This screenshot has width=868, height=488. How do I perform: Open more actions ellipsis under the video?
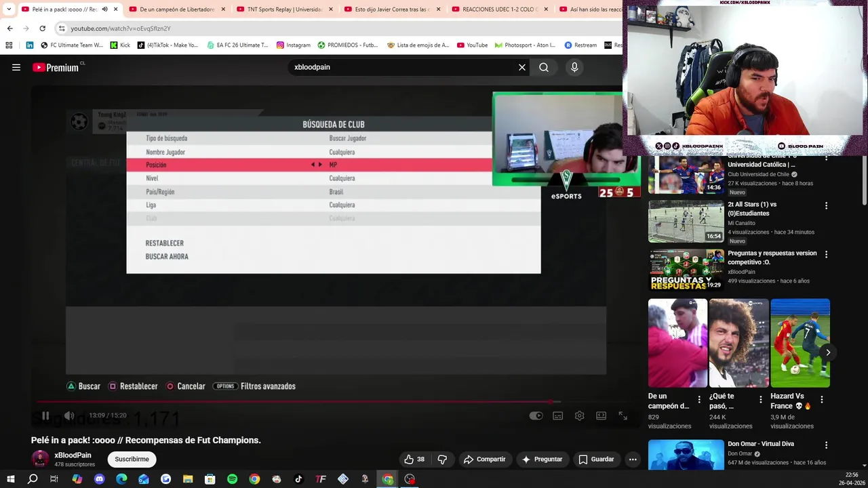633,459
